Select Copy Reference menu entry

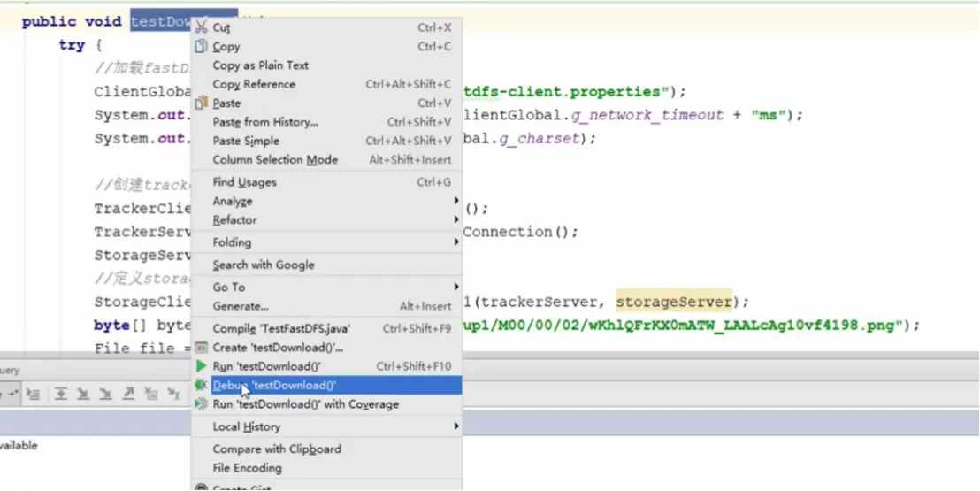click(x=327, y=84)
